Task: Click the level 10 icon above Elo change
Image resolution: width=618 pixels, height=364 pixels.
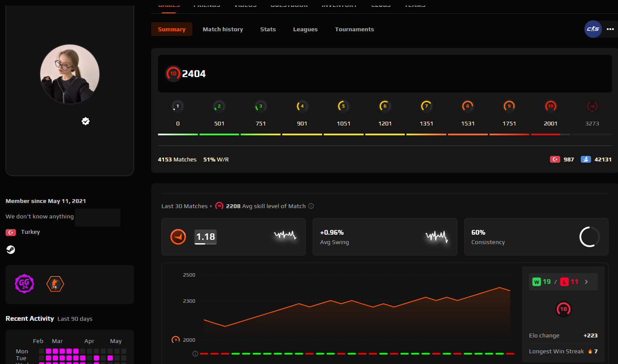Action: pos(564,309)
